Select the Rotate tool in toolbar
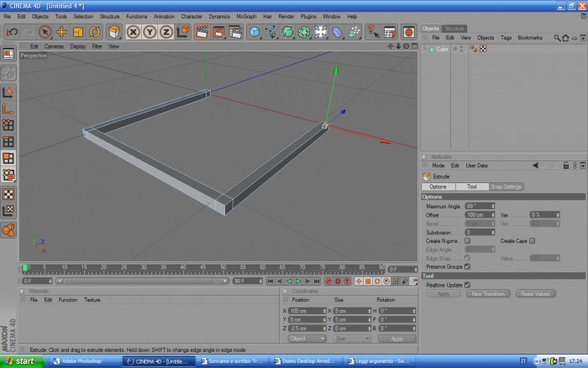The image size is (588, 368). (x=95, y=32)
